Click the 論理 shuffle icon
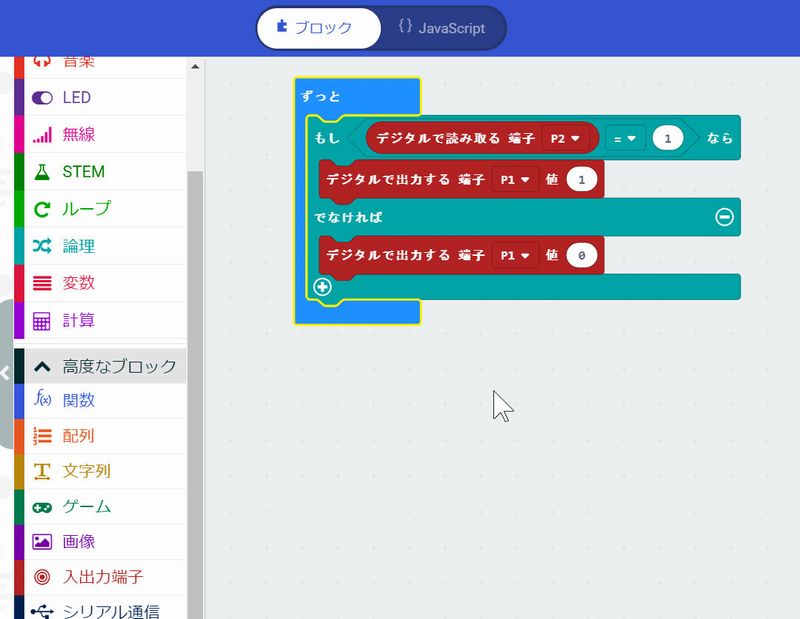 pyautogui.click(x=42, y=246)
